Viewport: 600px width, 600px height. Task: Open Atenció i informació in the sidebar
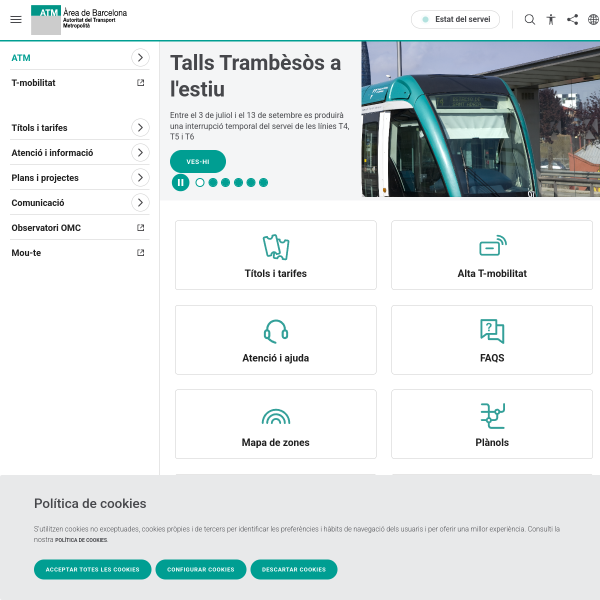tap(52, 153)
